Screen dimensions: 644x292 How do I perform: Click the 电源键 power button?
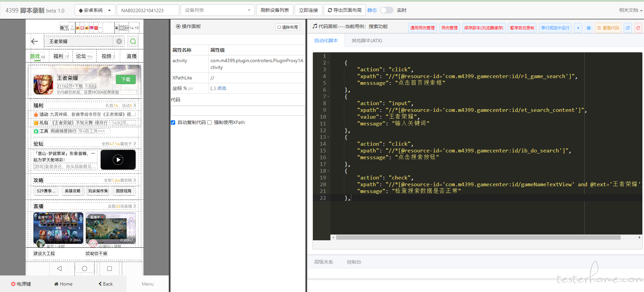21,284
